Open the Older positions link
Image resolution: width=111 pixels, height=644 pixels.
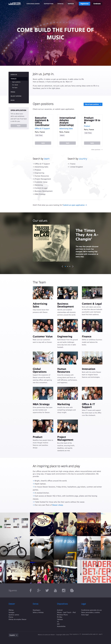tap(97, 150)
